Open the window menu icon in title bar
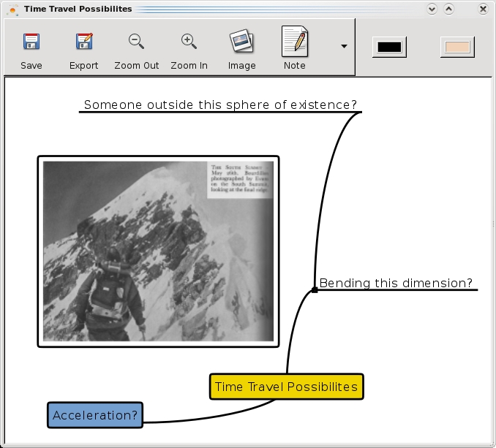The width and height of the screenshot is (496, 448). 12,9
